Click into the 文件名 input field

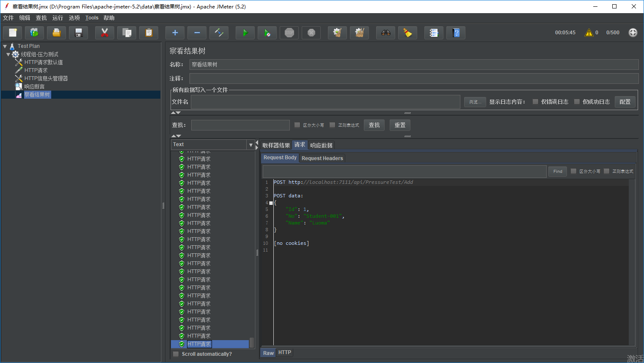325,102
